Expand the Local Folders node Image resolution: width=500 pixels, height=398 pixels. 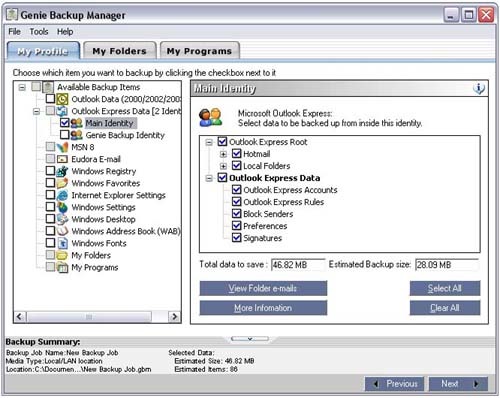[x=223, y=166]
